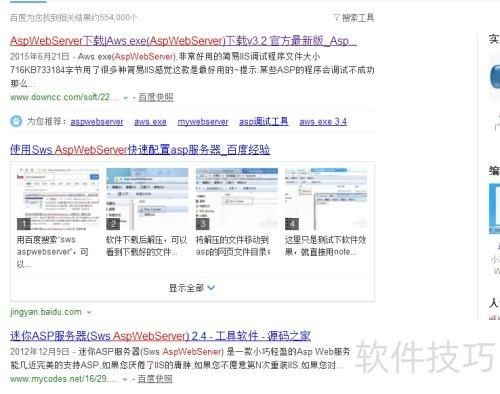
Task: Click the www.mycodes.net/16/29... URL text
Action: pyautogui.click(x=63, y=379)
